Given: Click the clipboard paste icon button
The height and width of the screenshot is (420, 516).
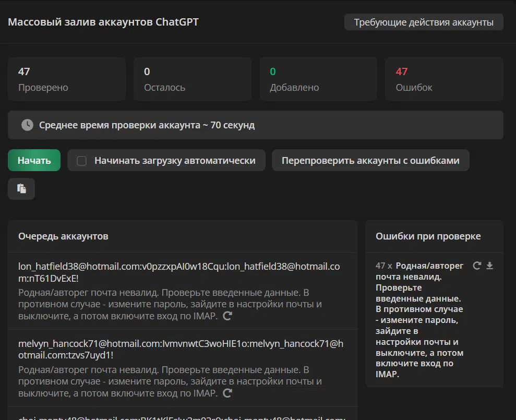Looking at the screenshot, I should 21,189.
